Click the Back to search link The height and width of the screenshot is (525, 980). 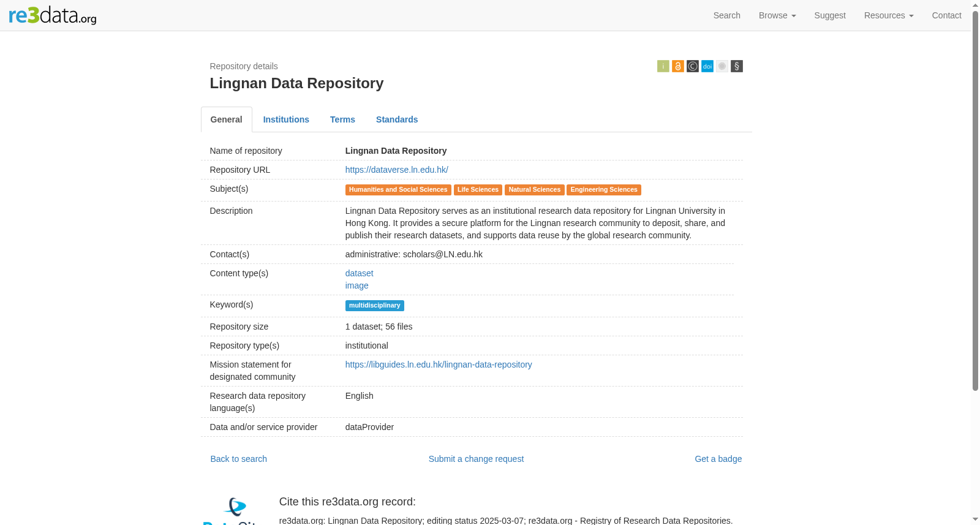238,459
